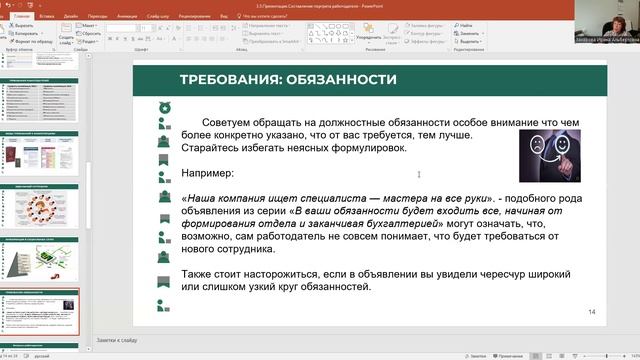Select the current slide 14 thumbnail
640x360 pixels.
40,312
